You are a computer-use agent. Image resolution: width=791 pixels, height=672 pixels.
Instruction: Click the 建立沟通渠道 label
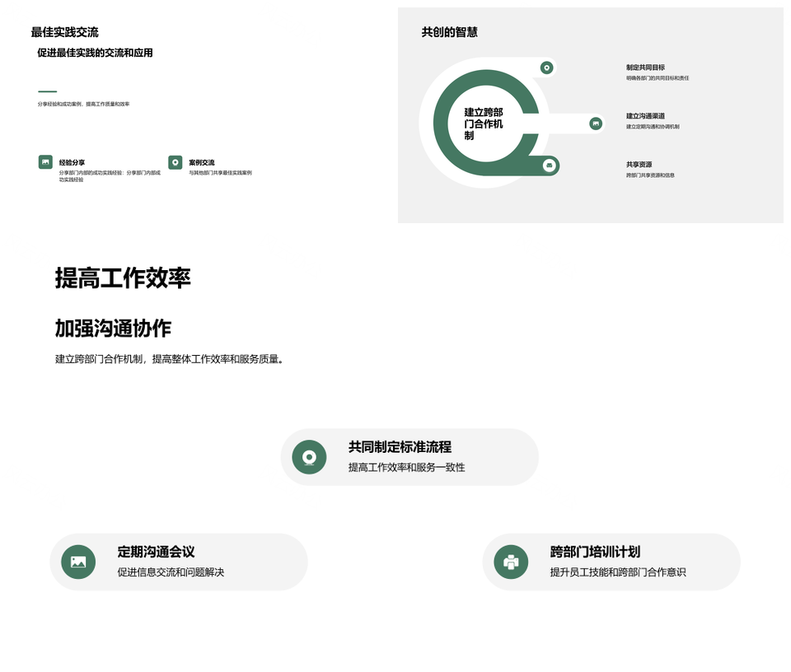click(645, 116)
